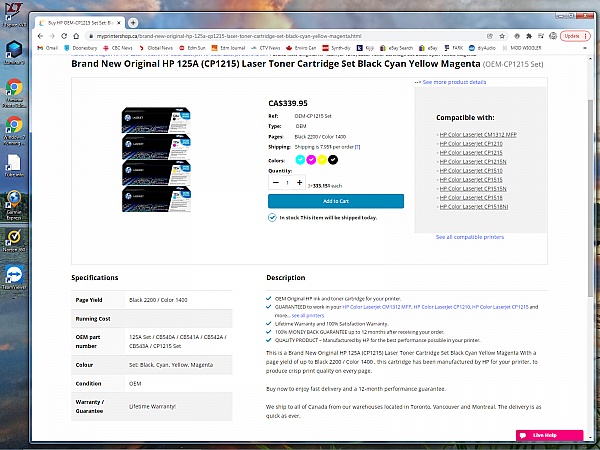Open the Kijiji bookmark

(x=365, y=48)
